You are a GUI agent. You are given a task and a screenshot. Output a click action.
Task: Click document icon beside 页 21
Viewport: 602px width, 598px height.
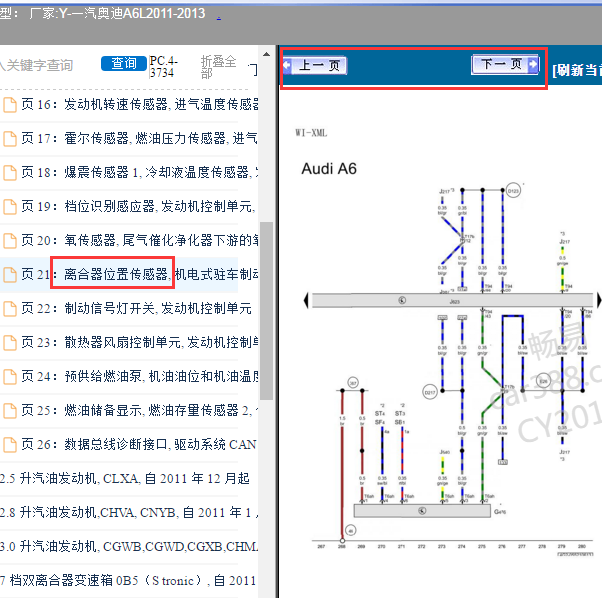pyautogui.click(x=10, y=274)
